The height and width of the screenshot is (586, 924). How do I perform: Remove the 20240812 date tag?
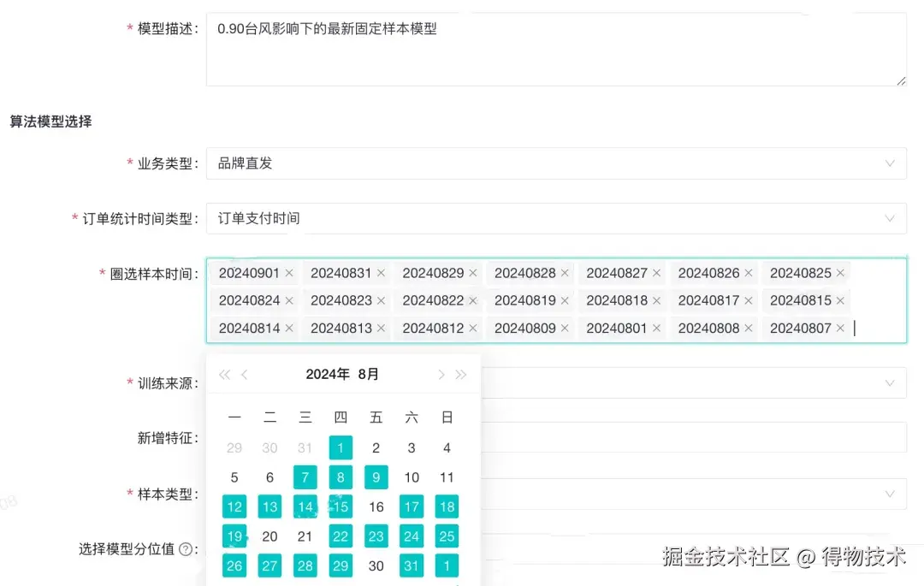[472, 328]
